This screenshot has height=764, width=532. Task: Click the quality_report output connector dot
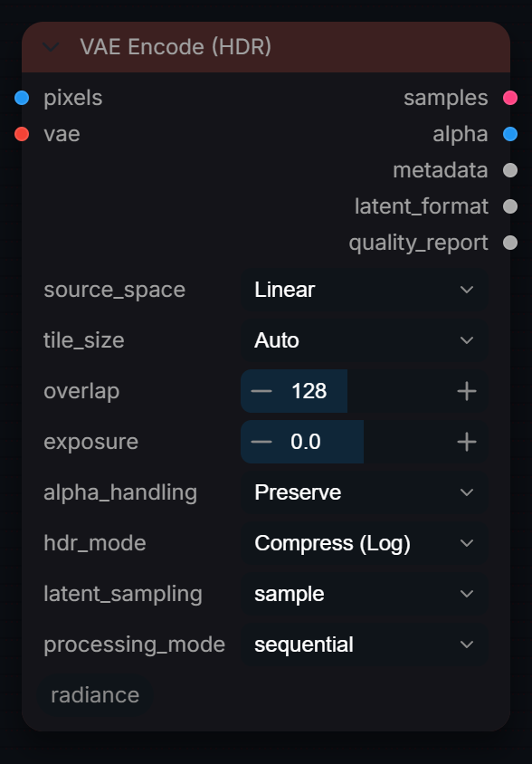(x=510, y=243)
